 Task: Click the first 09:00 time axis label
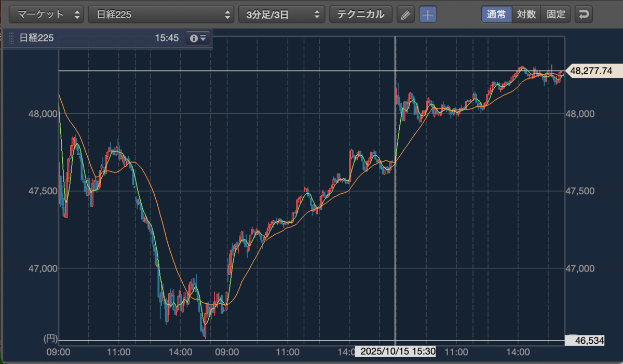(x=58, y=352)
